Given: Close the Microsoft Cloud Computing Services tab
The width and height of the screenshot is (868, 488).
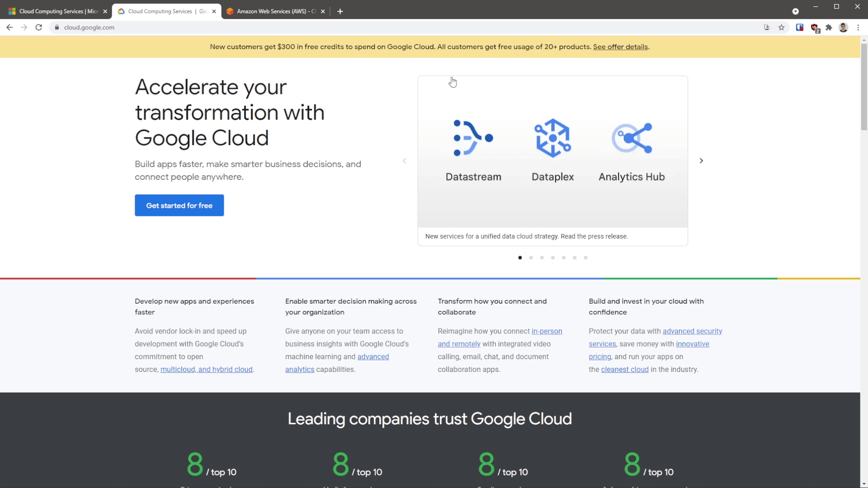Looking at the screenshot, I should pos(105,11).
